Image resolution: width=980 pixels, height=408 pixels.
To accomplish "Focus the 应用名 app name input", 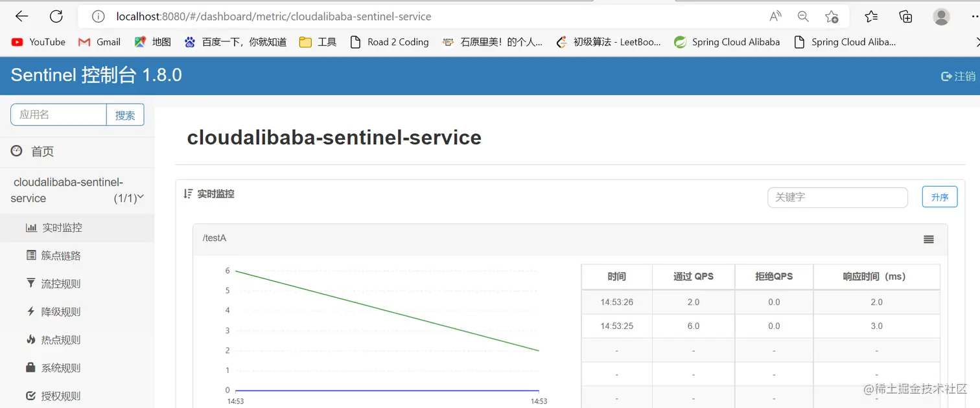I will tap(58, 115).
